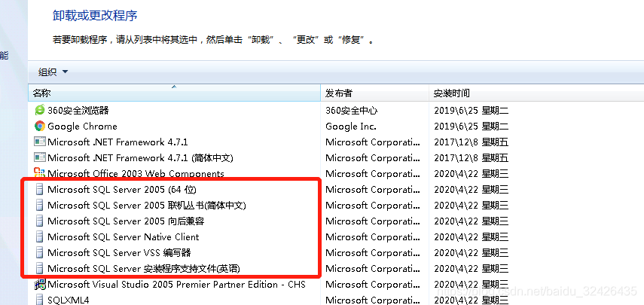The width and height of the screenshot is (644, 305).
Task: Click install date of 360安全浏览器 row
Action: point(471,111)
